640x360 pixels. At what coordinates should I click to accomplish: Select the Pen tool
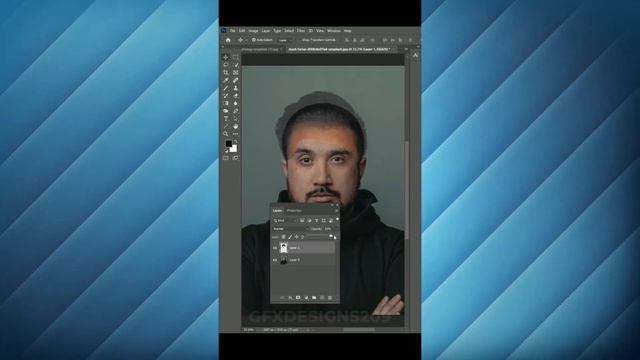(x=236, y=111)
